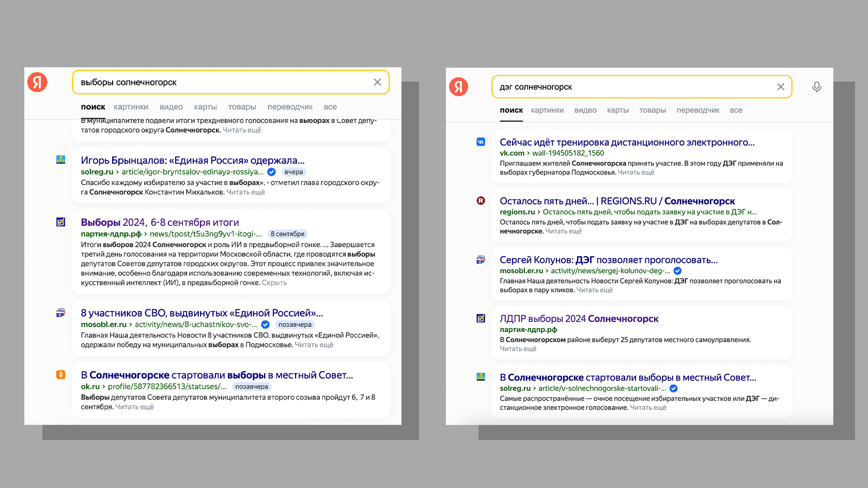Viewport: 868px width, 488px height.
Task: Click the favicon beside 'Выборы 2024, 6-8 сентября итоги'
Action: coord(60,222)
